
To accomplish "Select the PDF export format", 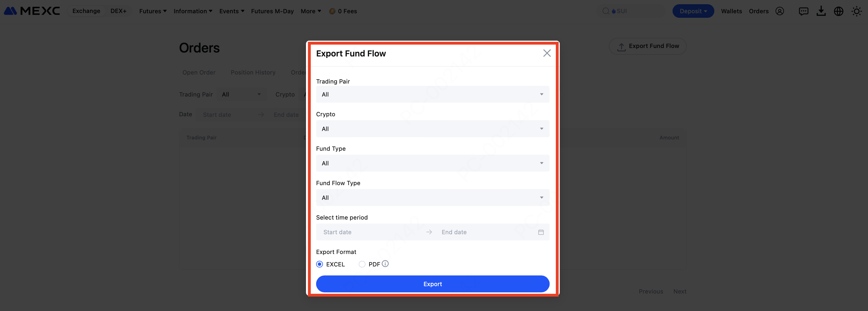I will (362, 264).
